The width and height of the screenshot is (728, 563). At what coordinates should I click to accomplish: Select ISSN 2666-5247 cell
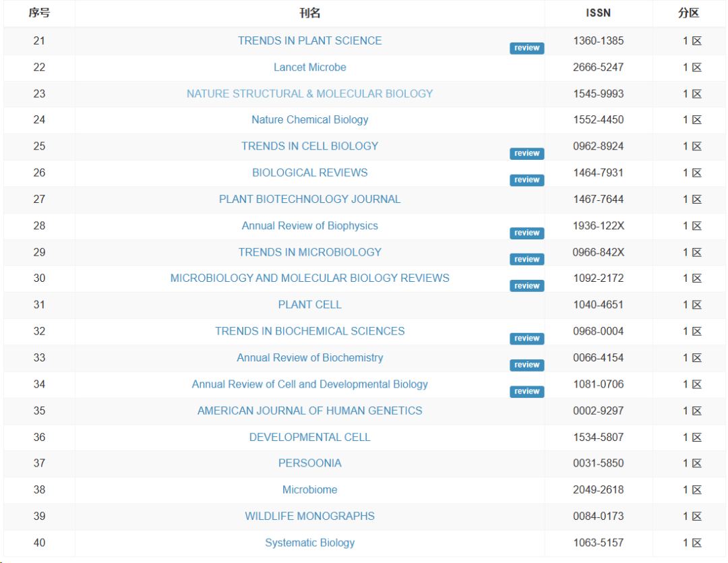tap(598, 67)
